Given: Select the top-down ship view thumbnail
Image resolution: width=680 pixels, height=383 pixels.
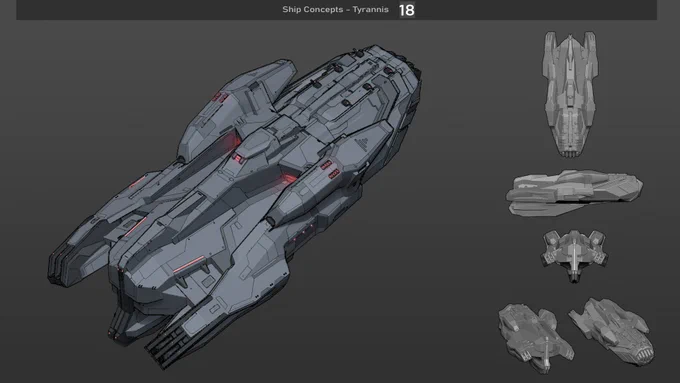Looking at the screenshot, I should coord(570,94).
